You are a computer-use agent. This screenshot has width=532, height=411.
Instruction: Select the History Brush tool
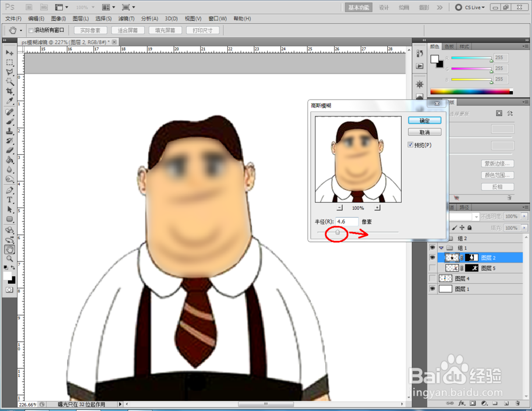[10, 141]
